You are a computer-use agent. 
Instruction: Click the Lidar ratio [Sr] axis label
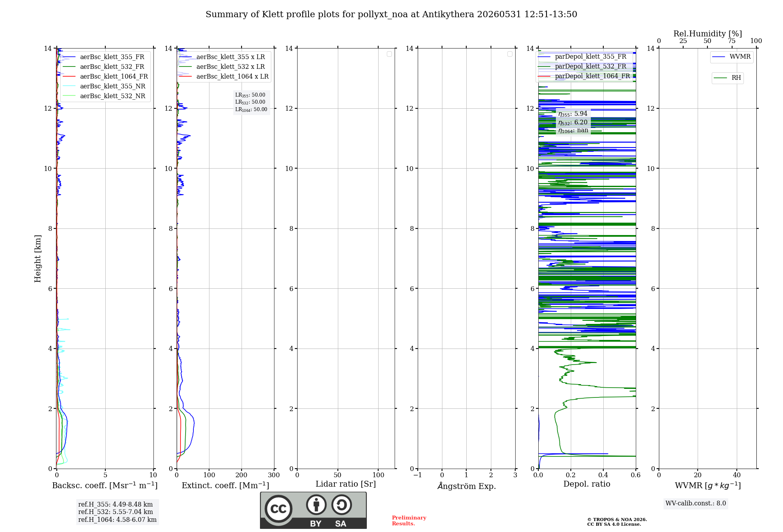click(x=346, y=484)
